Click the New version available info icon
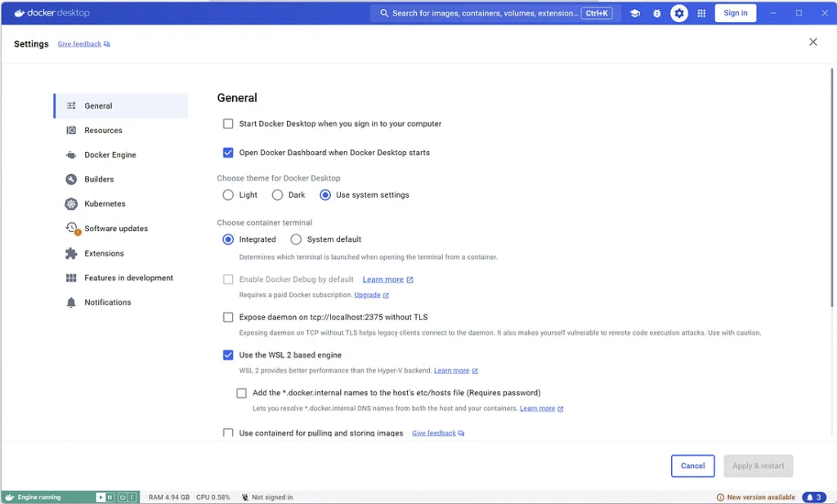The width and height of the screenshot is (837, 504). coord(720,497)
